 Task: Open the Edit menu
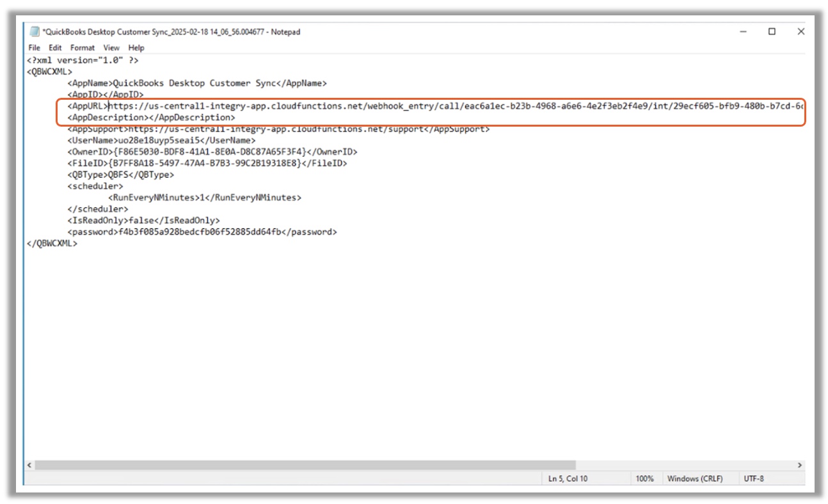click(x=55, y=47)
